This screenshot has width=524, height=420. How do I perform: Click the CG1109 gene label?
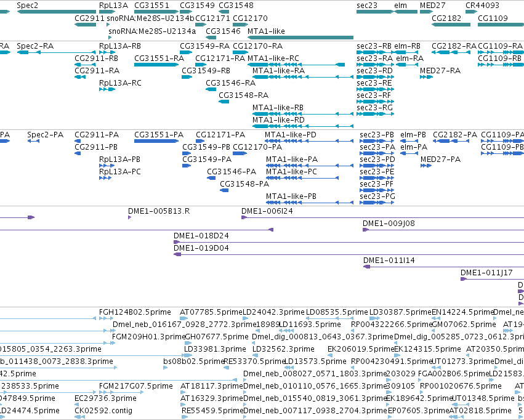click(493, 18)
